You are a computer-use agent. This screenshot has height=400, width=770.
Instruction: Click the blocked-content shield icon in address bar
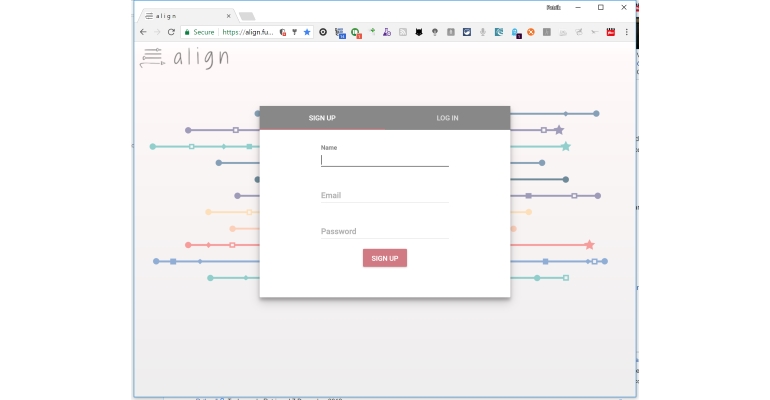283,32
